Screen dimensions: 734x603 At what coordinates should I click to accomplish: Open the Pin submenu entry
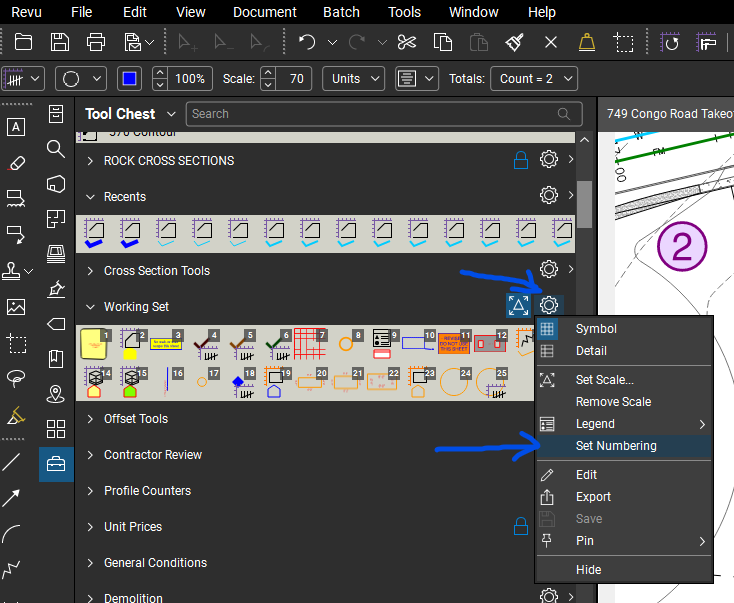point(624,541)
